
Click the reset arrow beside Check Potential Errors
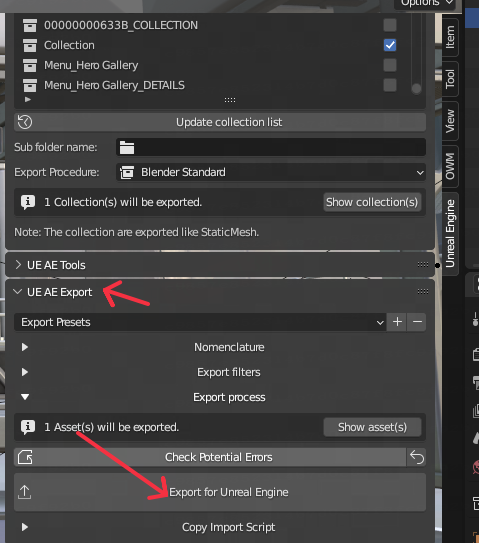(417, 457)
